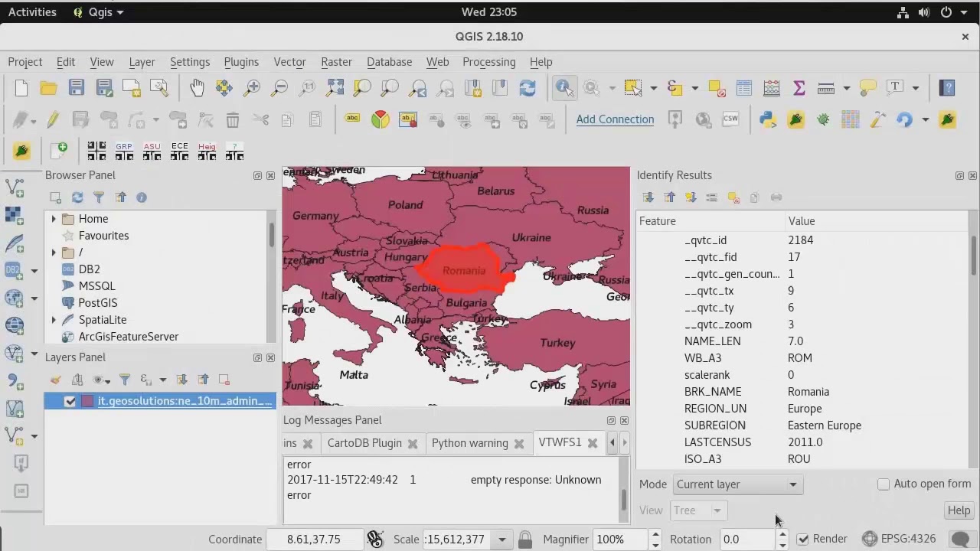980x551 pixels.
Task: Click Help button in Identify Results
Action: pyautogui.click(x=959, y=510)
